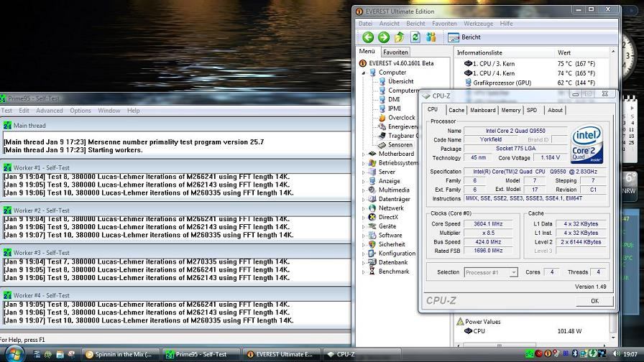Image resolution: width=644 pixels, height=362 pixels.
Task: Select Übersicht in the EVEREST tree
Action: click(401, 81)
